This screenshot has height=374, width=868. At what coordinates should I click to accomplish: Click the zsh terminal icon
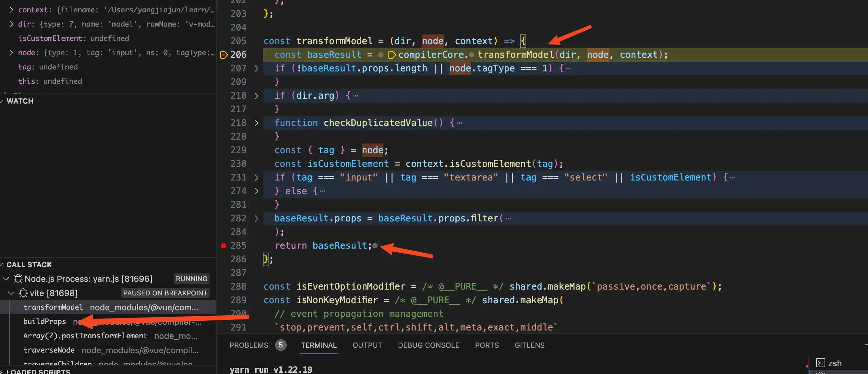point(820,363)
